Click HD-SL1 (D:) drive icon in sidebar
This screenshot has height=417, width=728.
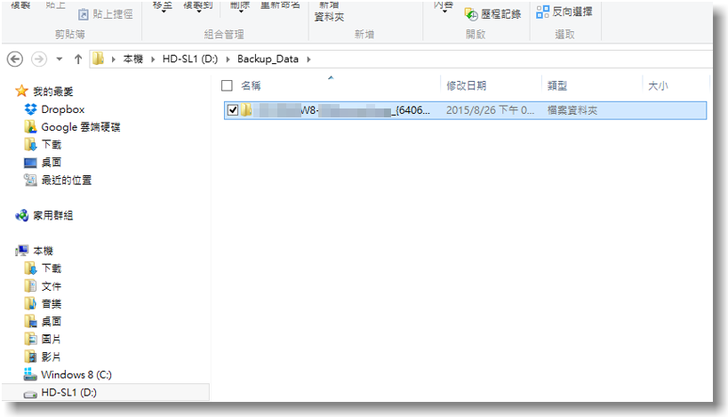[30, 394]
